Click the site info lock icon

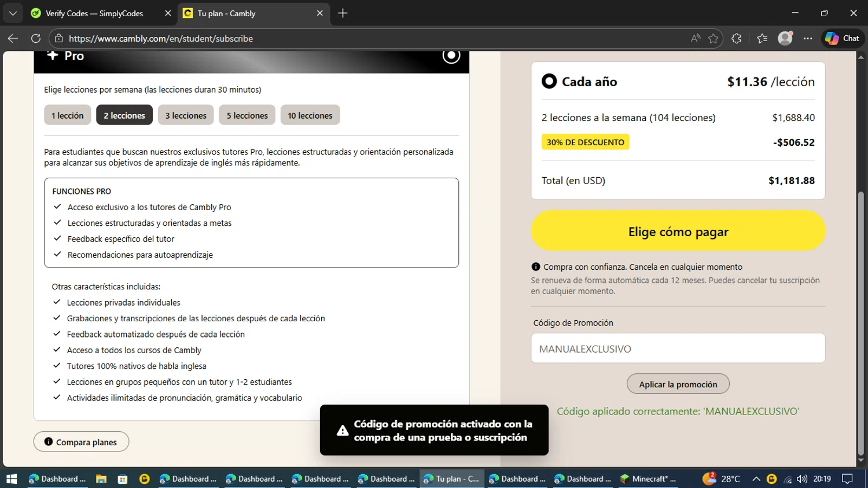click(x=58, y=38)
